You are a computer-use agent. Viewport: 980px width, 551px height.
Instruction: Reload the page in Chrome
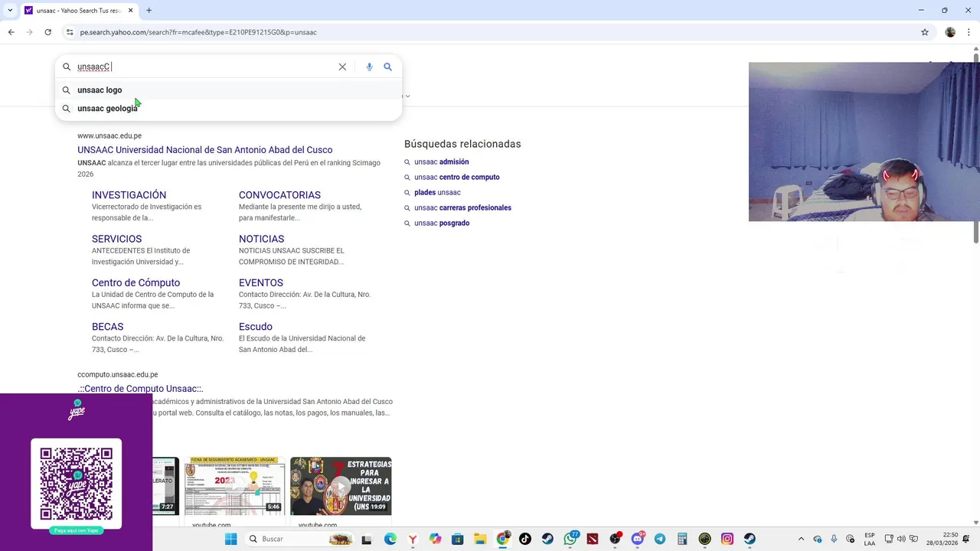[47, 32]
